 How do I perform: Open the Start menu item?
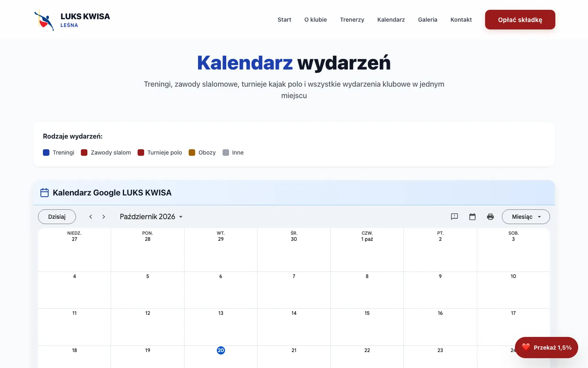284,20
